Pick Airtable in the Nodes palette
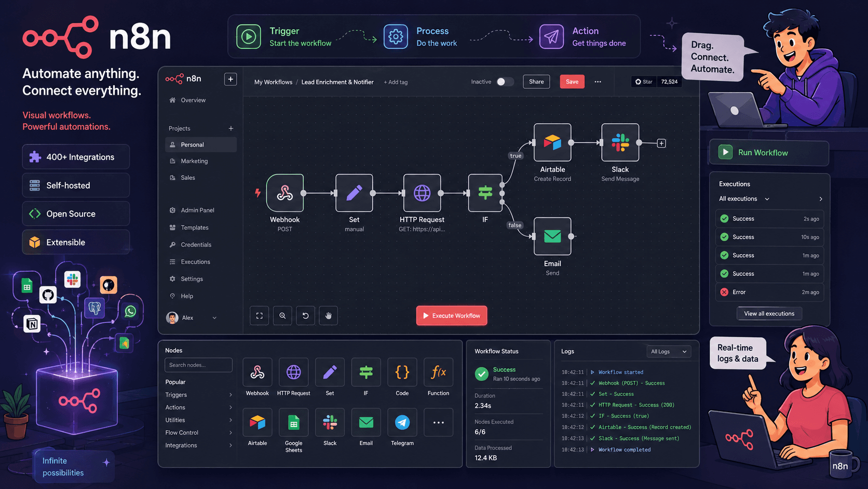The image size is (868, 489). [257, 422]
